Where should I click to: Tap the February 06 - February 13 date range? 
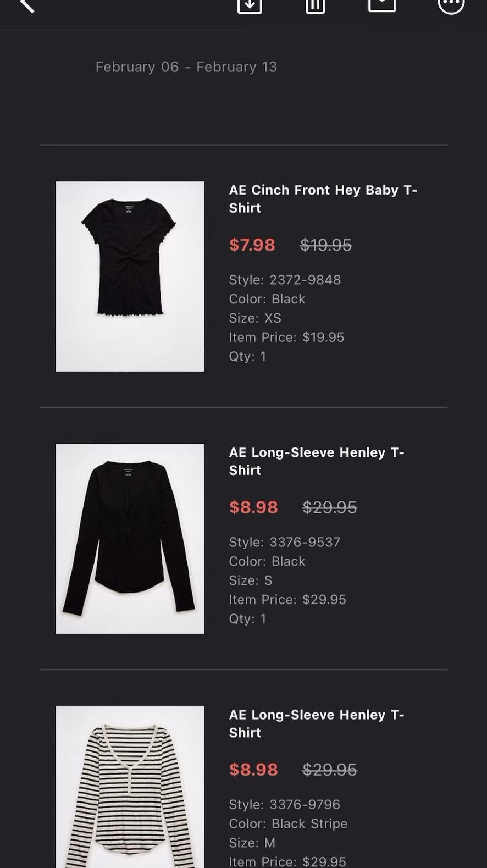pyautogui.click(x=186, y=67)
